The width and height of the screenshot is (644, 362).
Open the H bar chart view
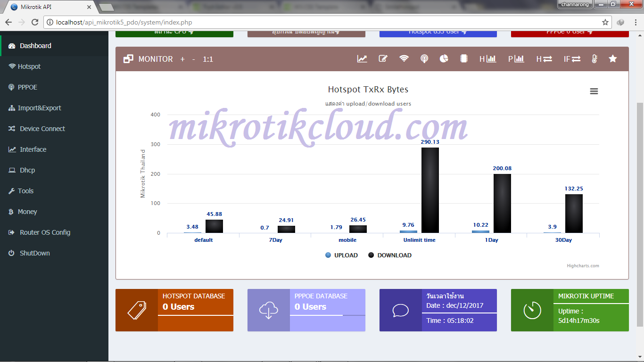[488, 59]
